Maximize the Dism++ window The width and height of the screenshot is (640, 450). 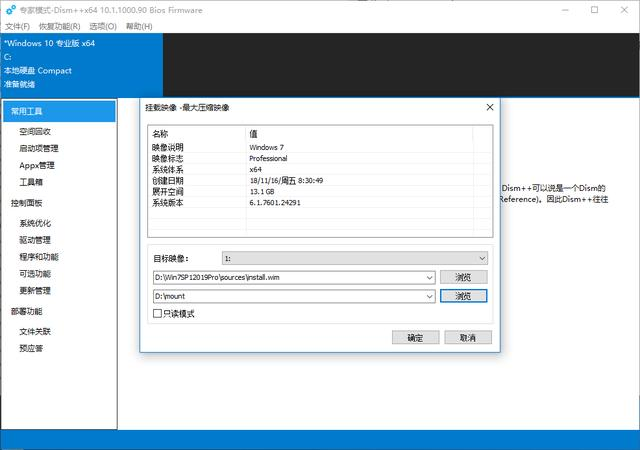pyautogui.click(x=594, y=10)
